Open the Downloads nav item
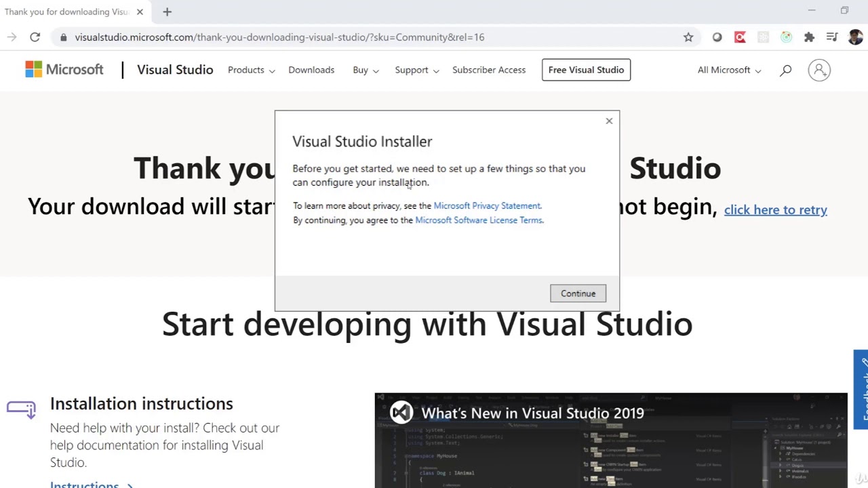 click(x=311, y=70)
